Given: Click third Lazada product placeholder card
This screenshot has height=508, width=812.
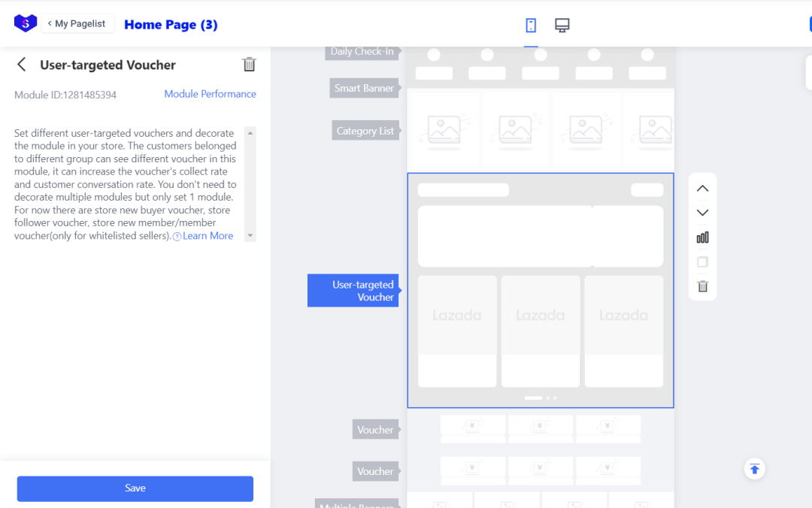Looking at the screenshot, I should 623,331.
